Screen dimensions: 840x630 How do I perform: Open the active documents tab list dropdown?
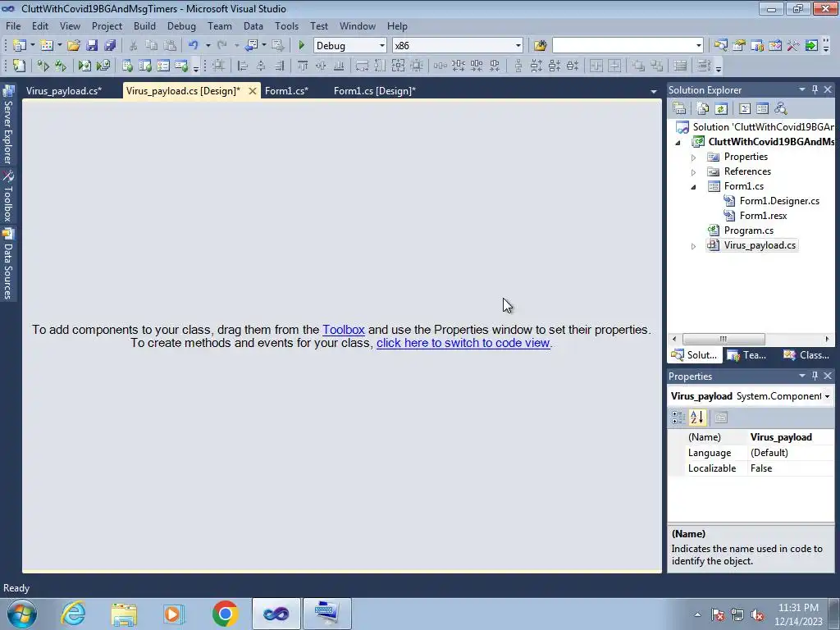[654, 92]
